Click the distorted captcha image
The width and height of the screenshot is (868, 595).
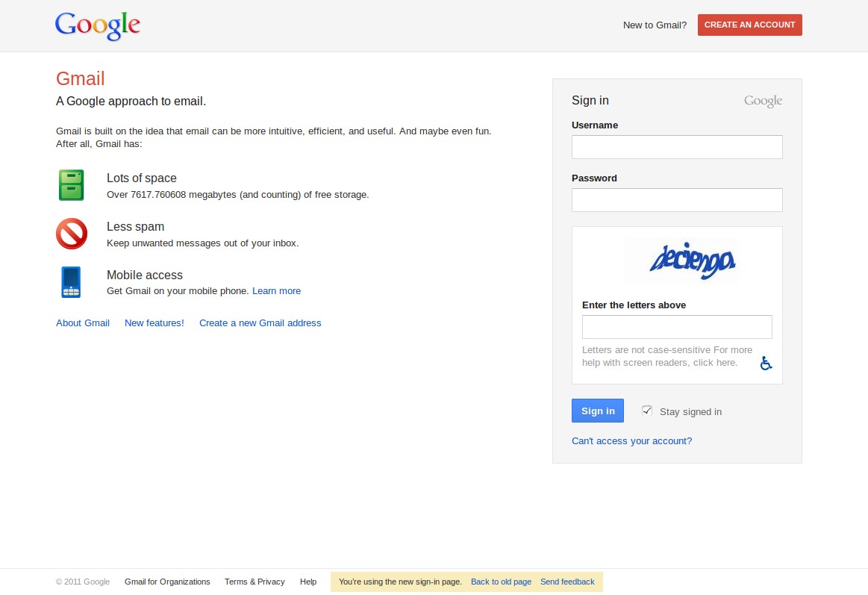[681, 261]
